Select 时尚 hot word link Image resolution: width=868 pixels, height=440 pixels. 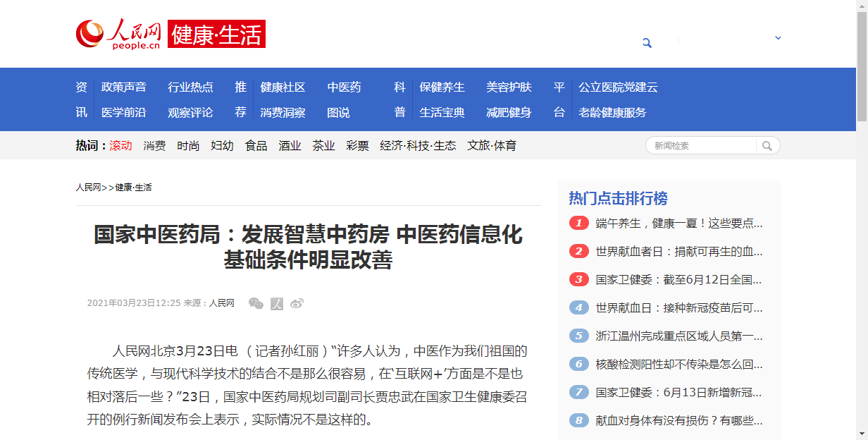188,146
